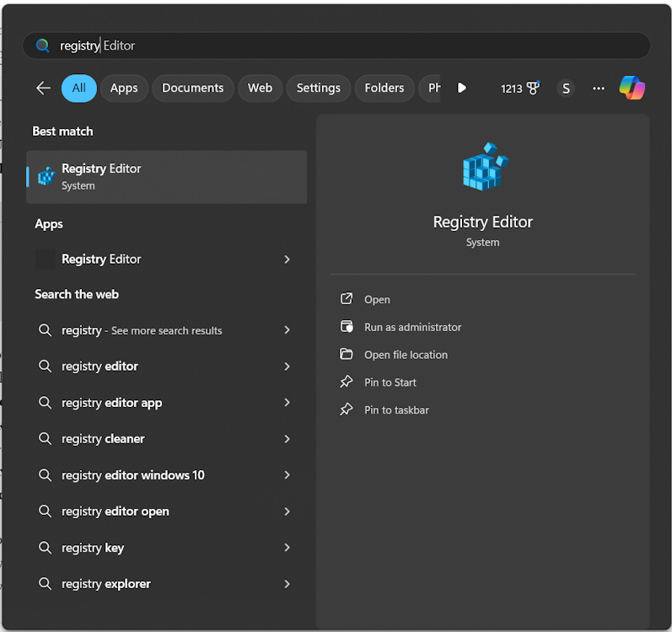672x632 pixels.
Task: Switch to the Web filter tab
Action: (x=261, y=88)
